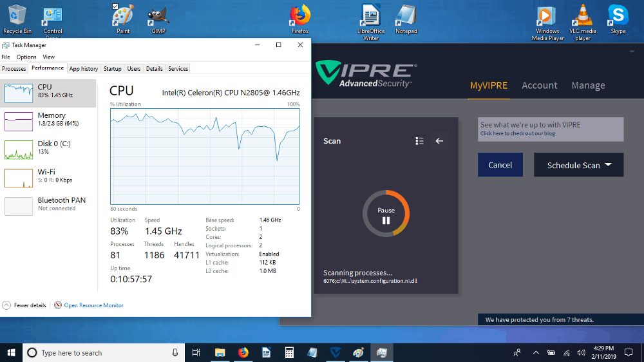Switch to the Details tab
This screenshot has height=362, width=644.
(155, 69)
